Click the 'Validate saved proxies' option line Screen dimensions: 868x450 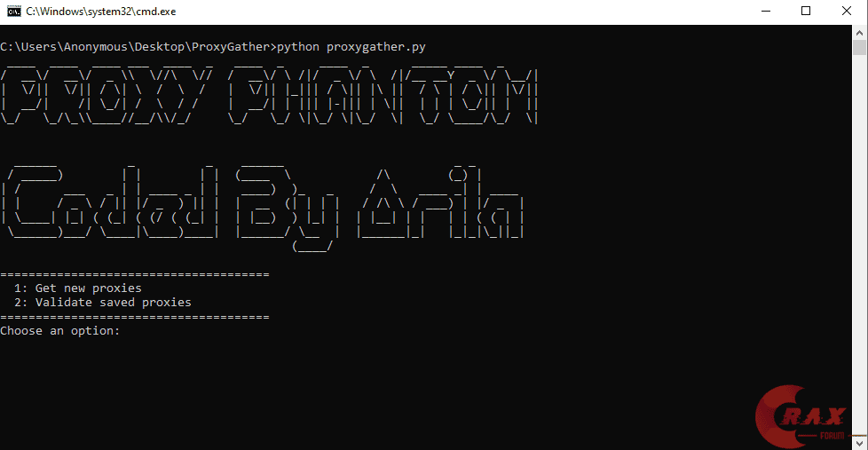(x=102, y=302)
